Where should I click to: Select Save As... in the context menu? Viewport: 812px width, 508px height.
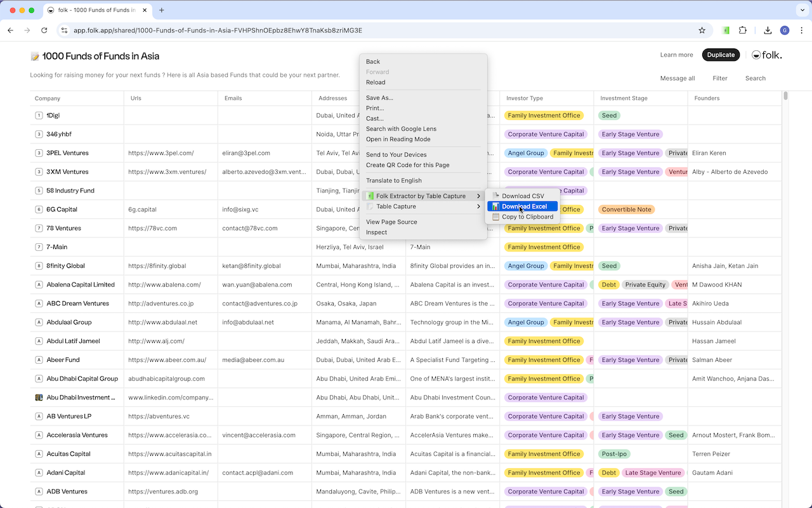(x=423, y=98)
